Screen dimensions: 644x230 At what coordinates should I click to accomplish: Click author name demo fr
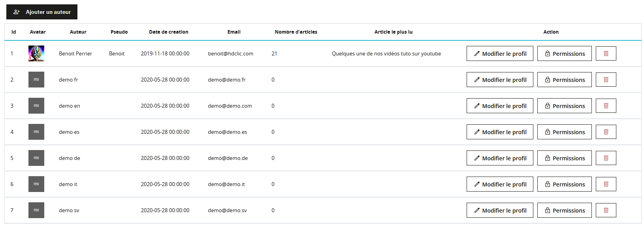68,80
